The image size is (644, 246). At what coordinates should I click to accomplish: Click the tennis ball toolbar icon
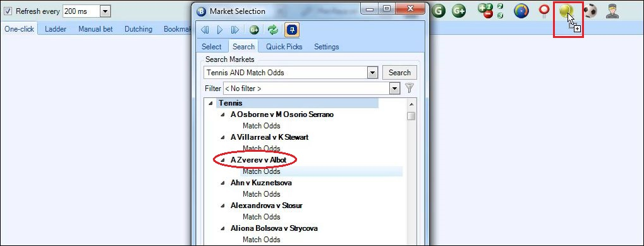click(x=566, y=11)
